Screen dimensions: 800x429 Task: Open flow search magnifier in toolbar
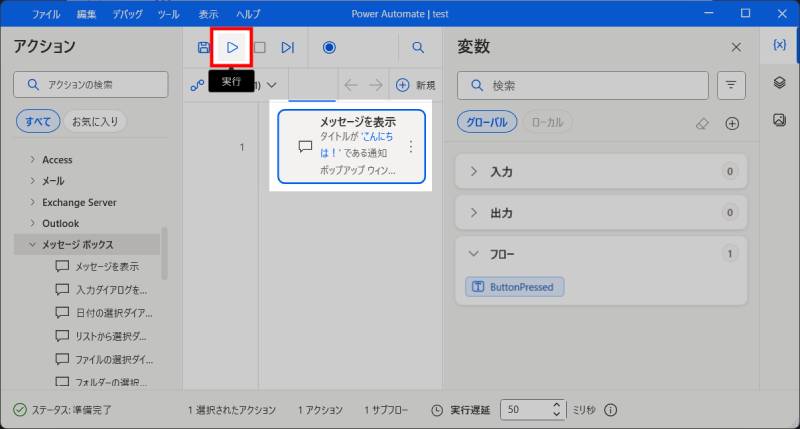[x=418, y=47]
